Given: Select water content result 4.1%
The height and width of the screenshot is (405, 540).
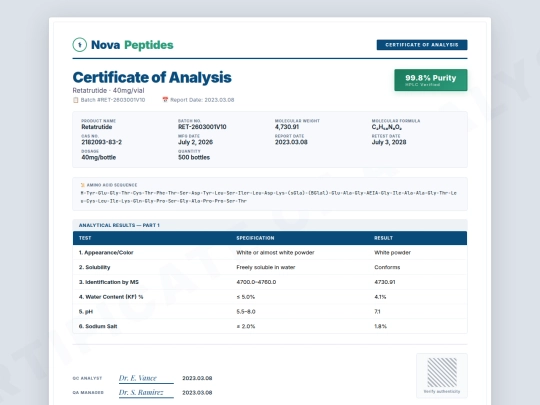Looking at the screenshot, I should click(x=380, y=297).
